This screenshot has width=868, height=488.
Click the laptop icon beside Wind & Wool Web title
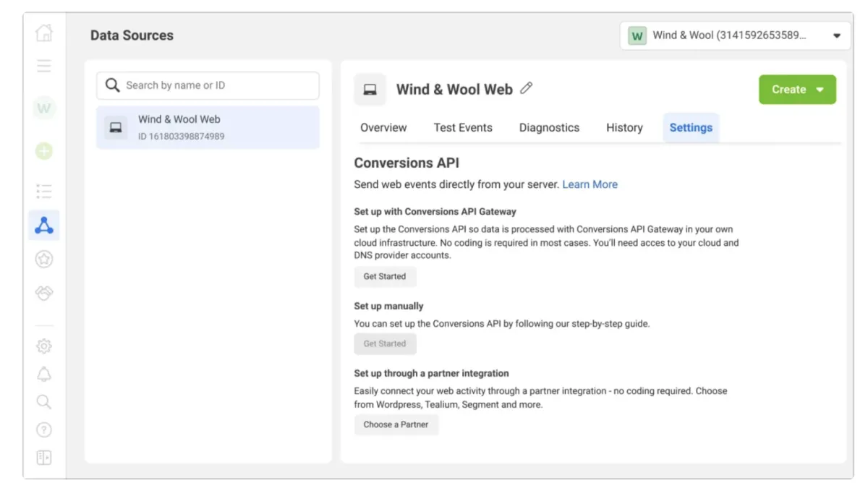pyautogui.click(x=370, y=90)
